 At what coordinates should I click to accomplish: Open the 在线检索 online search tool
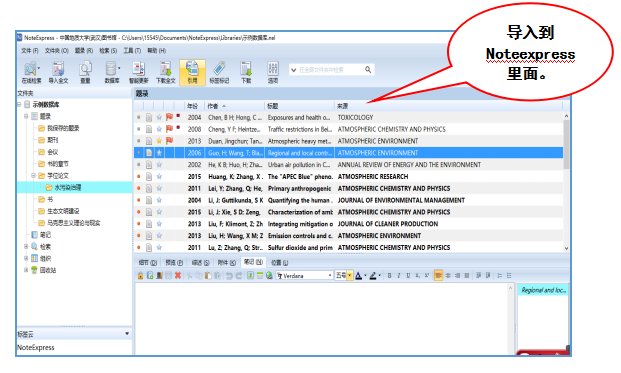[31, 72]
